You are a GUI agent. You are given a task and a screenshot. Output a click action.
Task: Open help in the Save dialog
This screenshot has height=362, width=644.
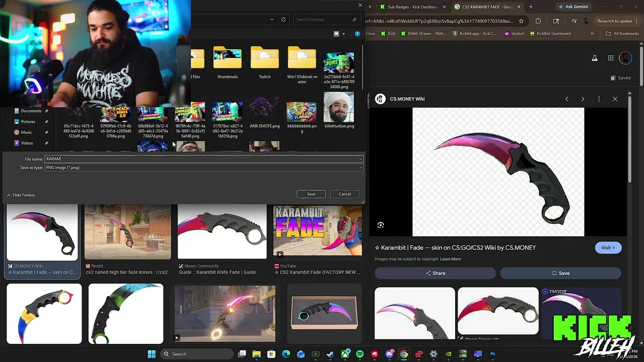[357, 34]
